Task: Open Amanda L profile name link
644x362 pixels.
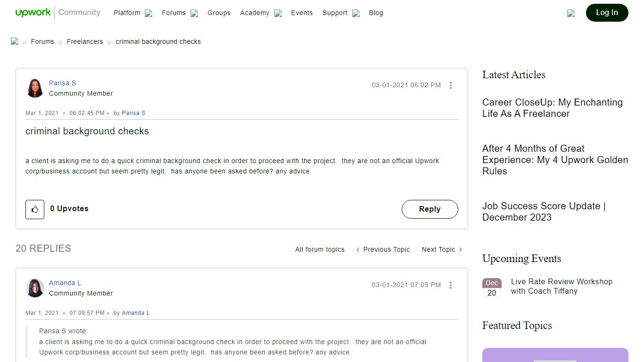Action: point(65,283)
